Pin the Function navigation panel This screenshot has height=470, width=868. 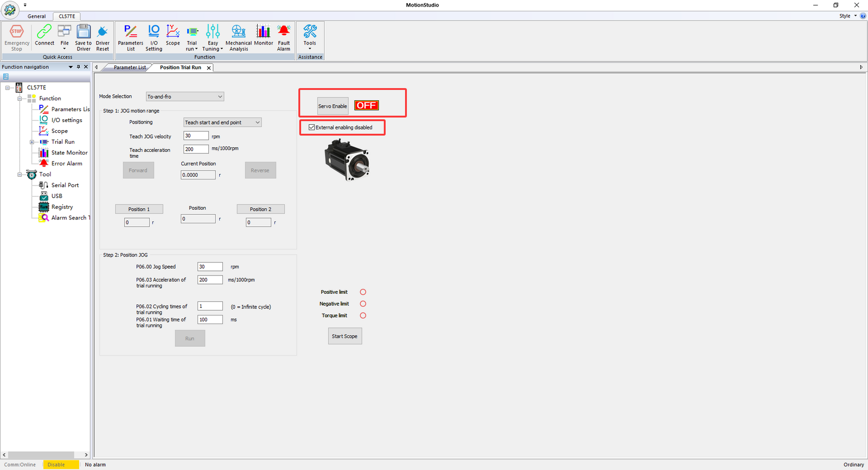78,67
